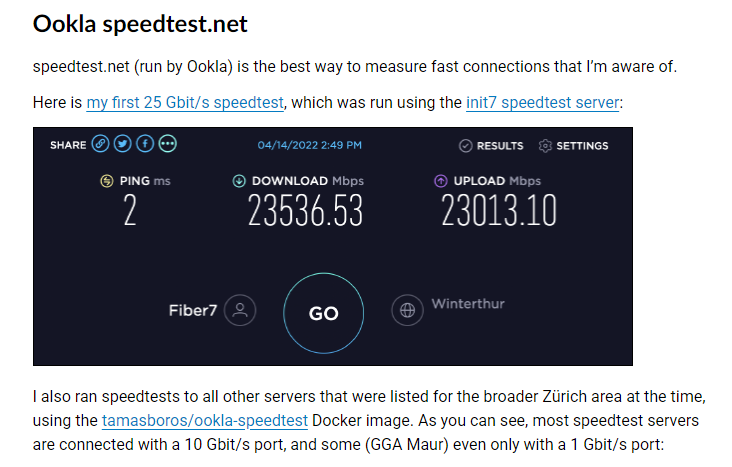Share result on Twitter
Image resolution: width=732 pixels, height=467 pixels.
click(x=122, y=145)
